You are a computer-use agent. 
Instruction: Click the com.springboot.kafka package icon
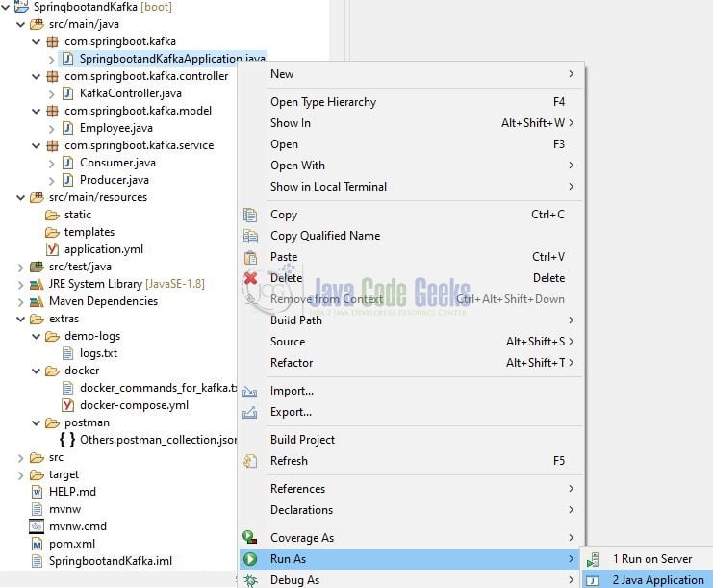tap(52, 41)
